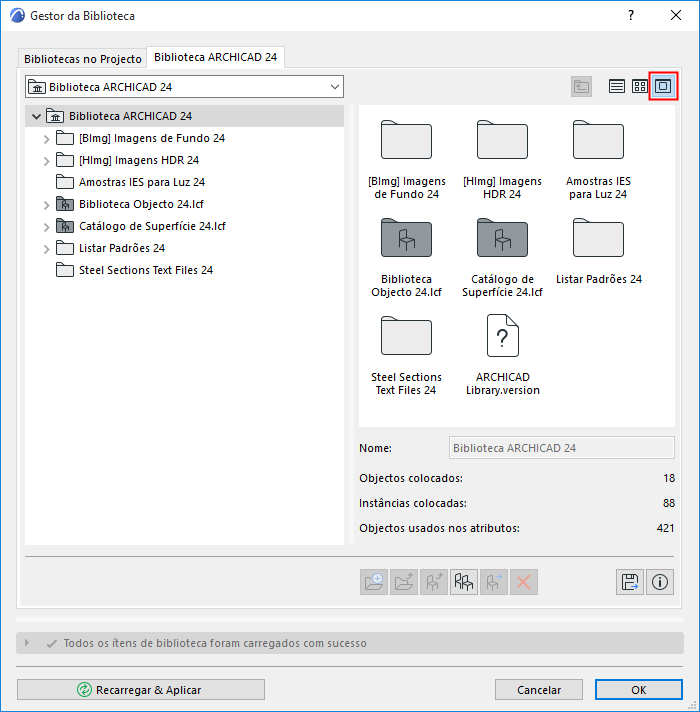
Task: Select Catálogo de Superfície 24.lcf thumbnail icon
Action: coord(502,238)
